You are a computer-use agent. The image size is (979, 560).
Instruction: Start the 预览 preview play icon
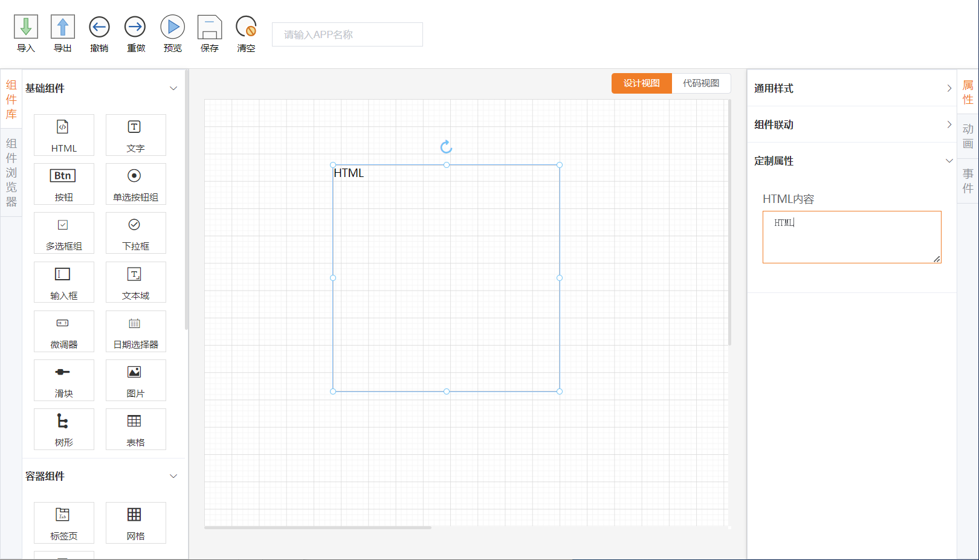173,27
